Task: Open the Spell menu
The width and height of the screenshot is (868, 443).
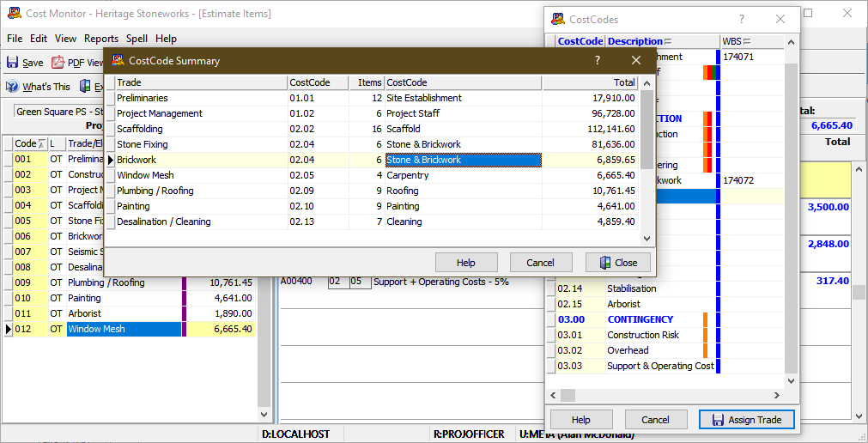Action: tap(137, 39)
